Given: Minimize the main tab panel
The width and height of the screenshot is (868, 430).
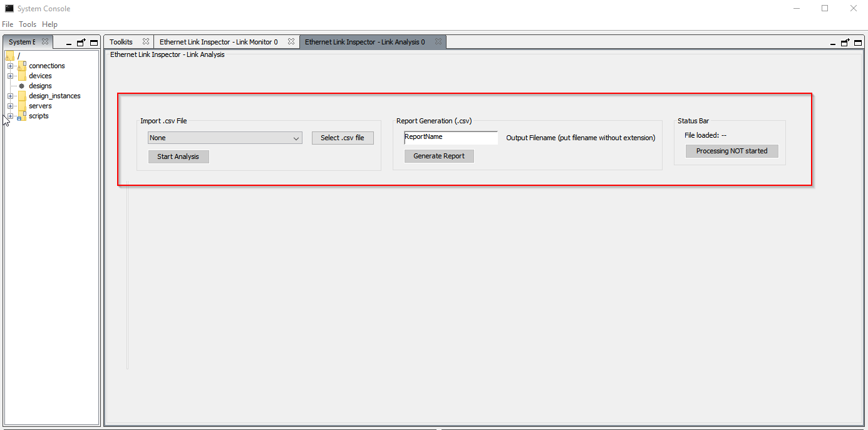Looking at the screenshot, I should [x=834, y=44].
